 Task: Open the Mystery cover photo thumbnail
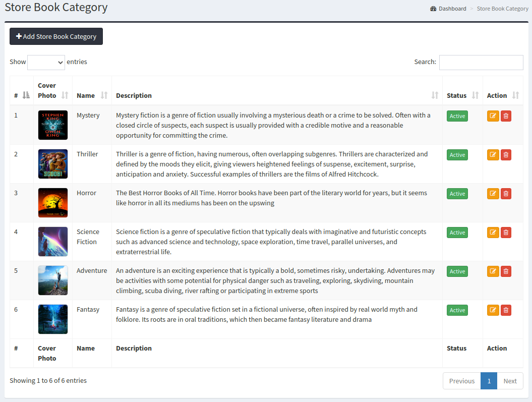pos(53,125)
